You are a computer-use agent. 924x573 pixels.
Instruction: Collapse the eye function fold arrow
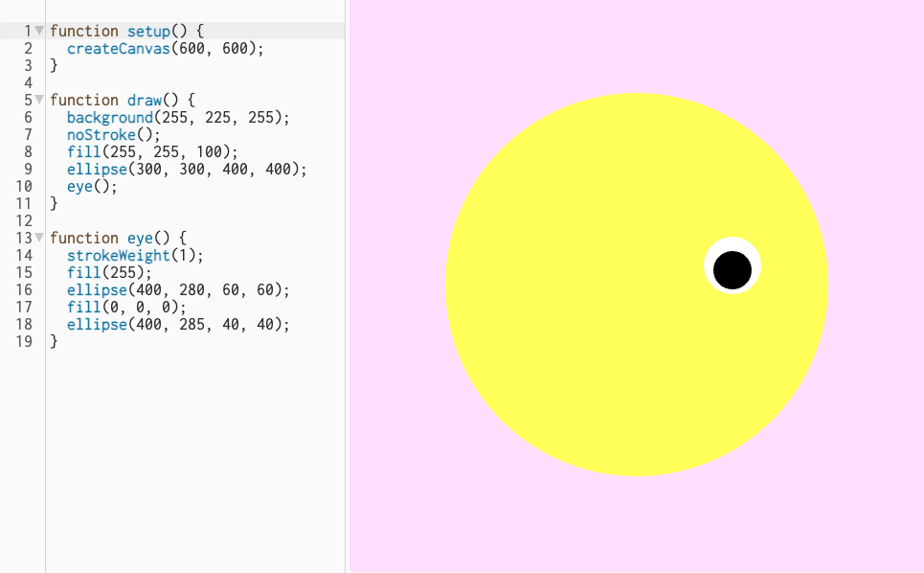pyautogui.click(x=39, y=237)
